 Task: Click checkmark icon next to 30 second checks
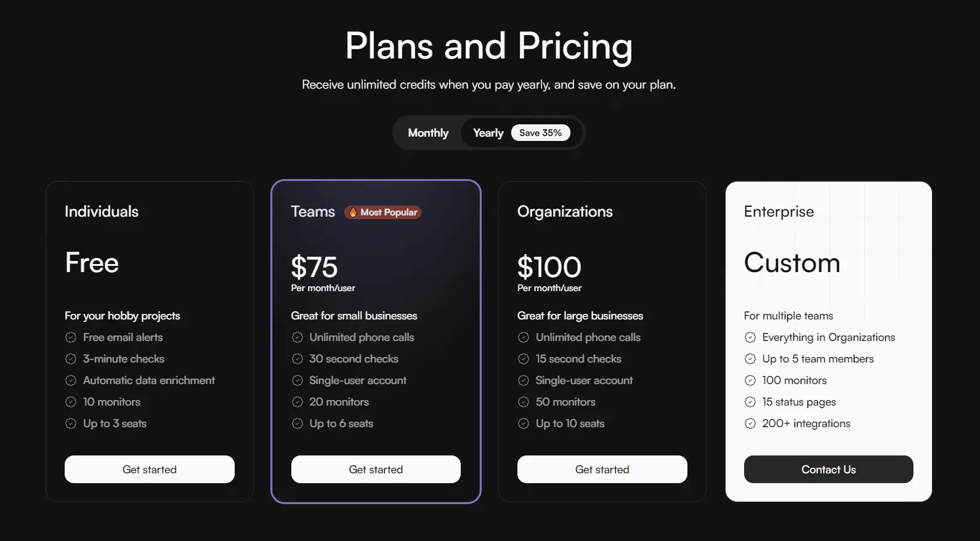[x=296, y=359]
